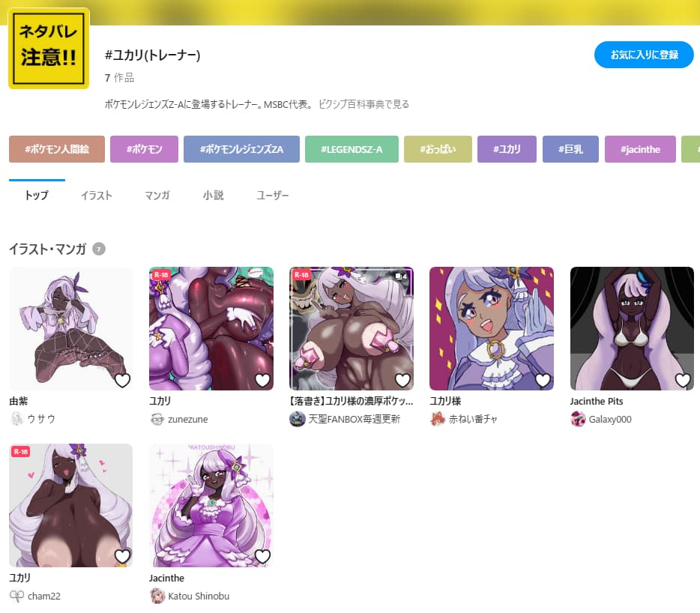
Task: Like the ユカリ様 artwork by 赤ねい番チャ
Action: 543,380
